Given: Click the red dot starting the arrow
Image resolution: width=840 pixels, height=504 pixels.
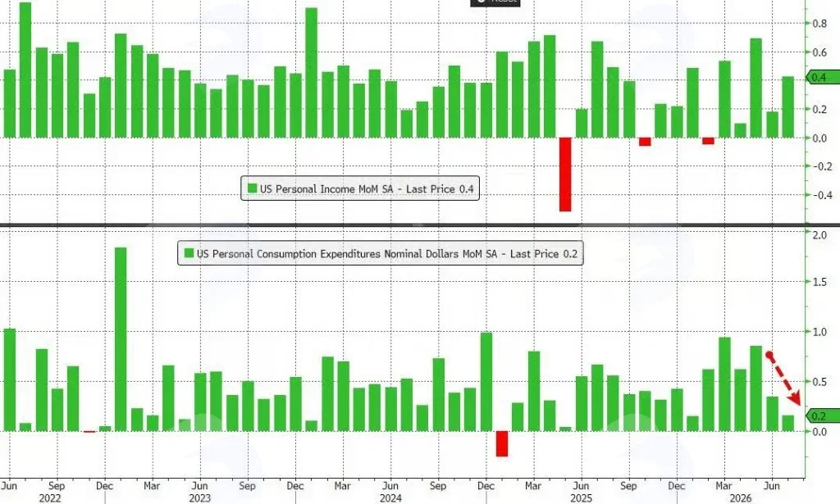Looking at the screenshot, I should click(769, 354).
